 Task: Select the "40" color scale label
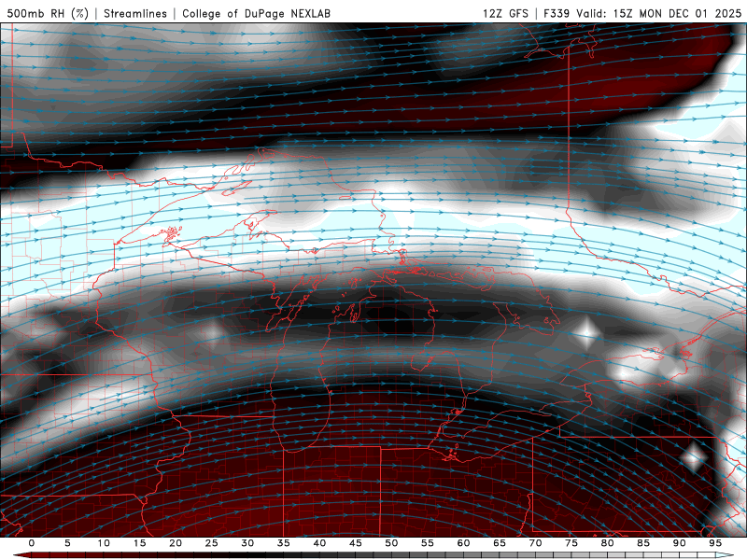point(319,543)
